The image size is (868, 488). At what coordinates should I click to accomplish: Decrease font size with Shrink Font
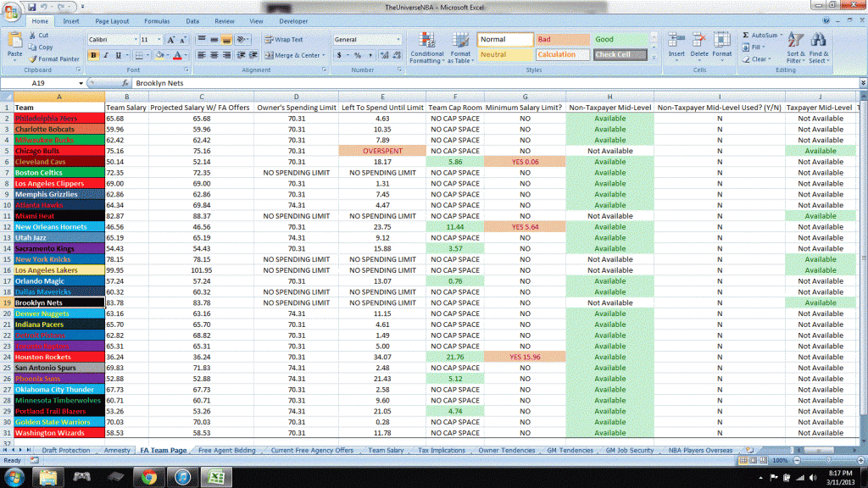tap(183, 40)
